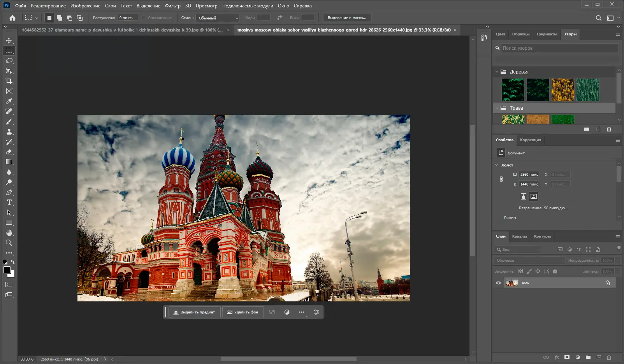This screenshot has height=364, width=624.
Task: Open the Стиль dropdown set to Обычный
Action: coord(218,18)
